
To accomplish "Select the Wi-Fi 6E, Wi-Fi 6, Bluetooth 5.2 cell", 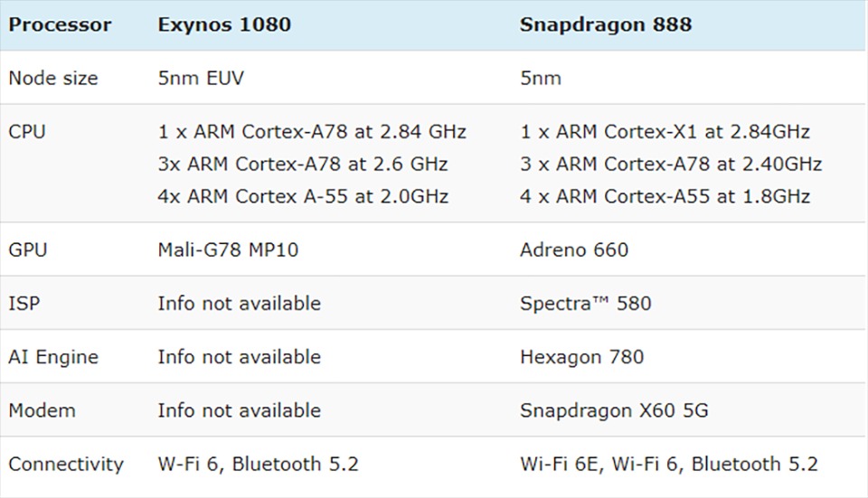I will pos(668,465).
